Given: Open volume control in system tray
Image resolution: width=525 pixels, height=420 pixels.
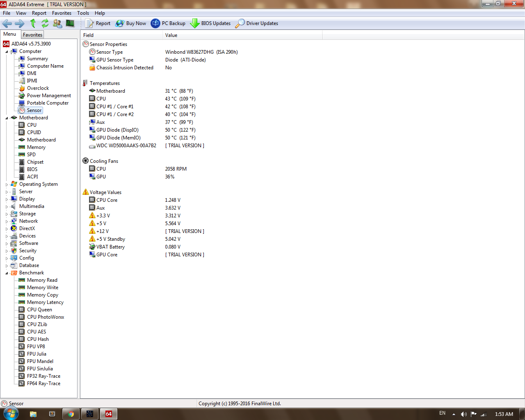Looking at the screenshot, I should pos(464,414).
